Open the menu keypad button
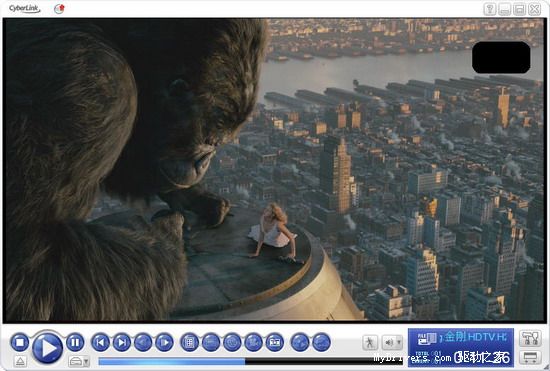The height and width of the screenshot is (371, 550). 189,342
